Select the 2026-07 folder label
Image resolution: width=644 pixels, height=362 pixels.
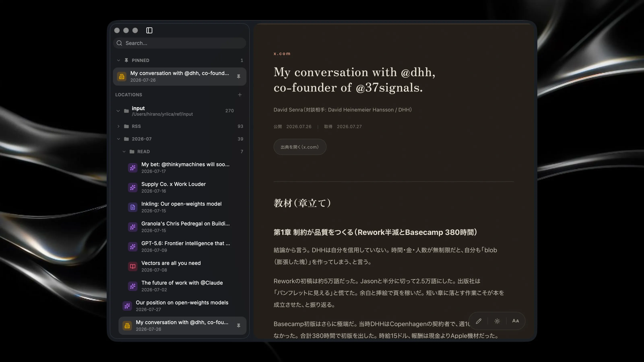[141, 139]
